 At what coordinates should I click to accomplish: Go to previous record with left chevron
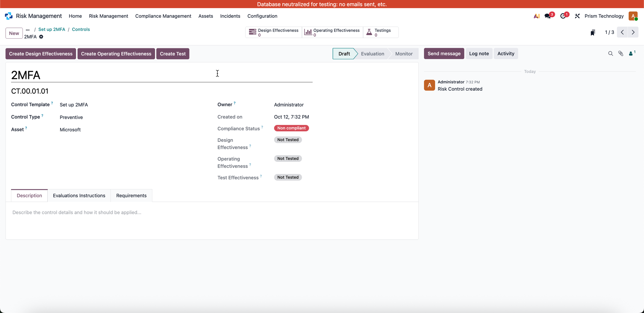tap(622, 32)
